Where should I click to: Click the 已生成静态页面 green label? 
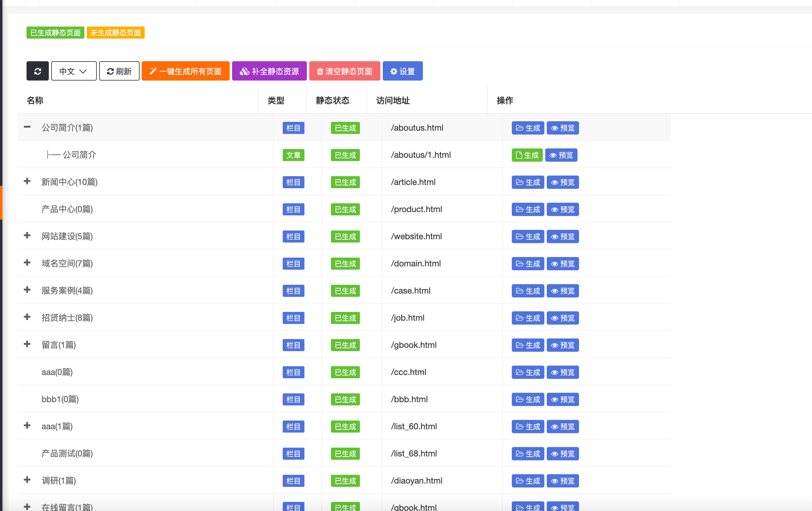[x=55, y=33]
